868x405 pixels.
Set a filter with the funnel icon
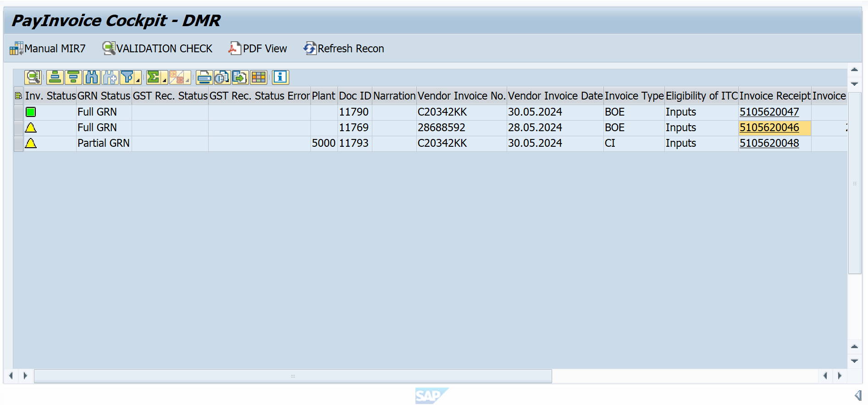127,77
